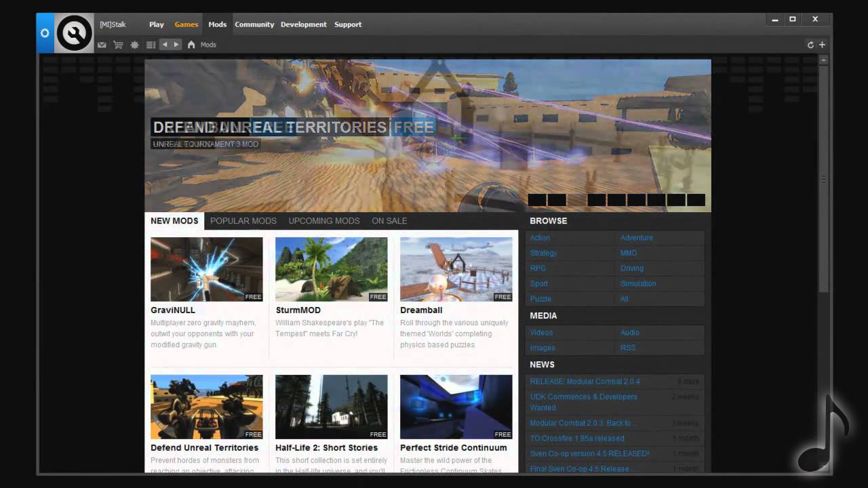
Task: Open the Defend Unreal Territories card thumbnail
Action: [207, 407]
